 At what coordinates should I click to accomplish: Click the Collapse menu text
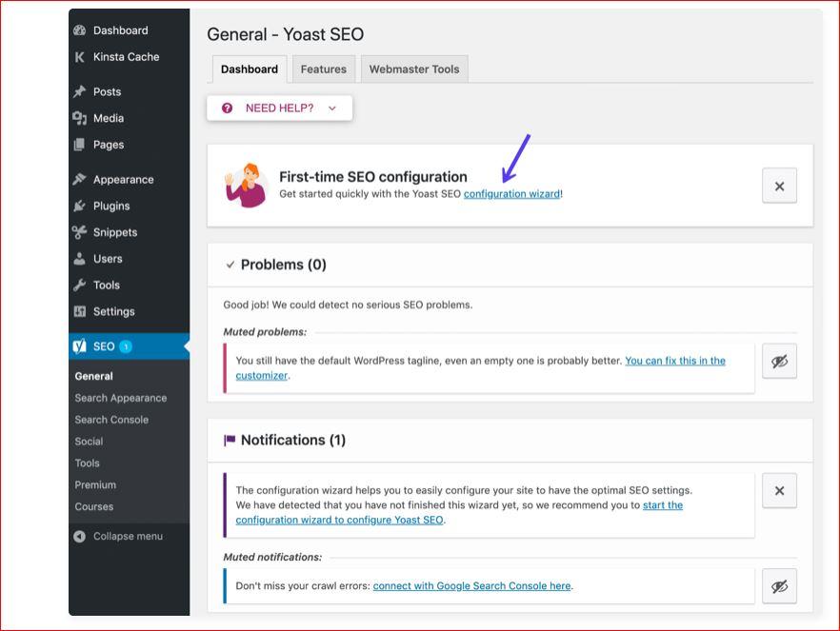tap(128, 536)
